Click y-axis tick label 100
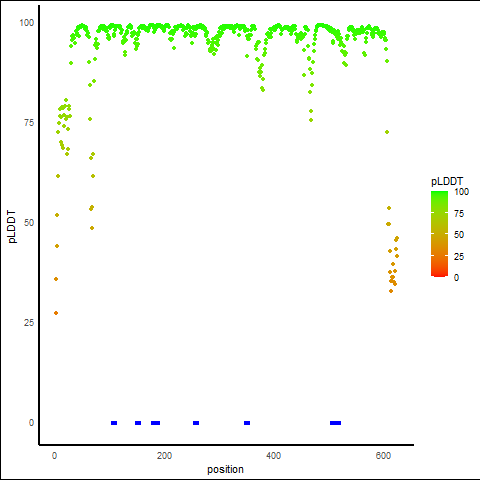480x480 pixels. [x=27, y=23]
